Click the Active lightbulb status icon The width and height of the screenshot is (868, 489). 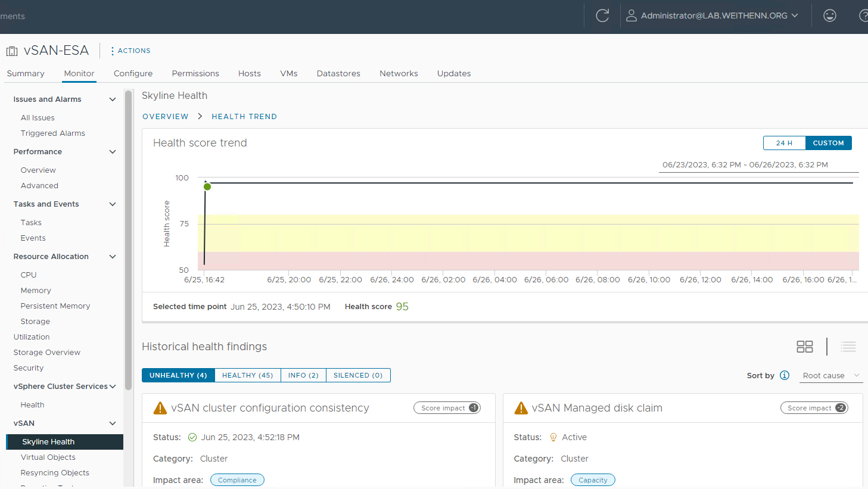point(553,437)
